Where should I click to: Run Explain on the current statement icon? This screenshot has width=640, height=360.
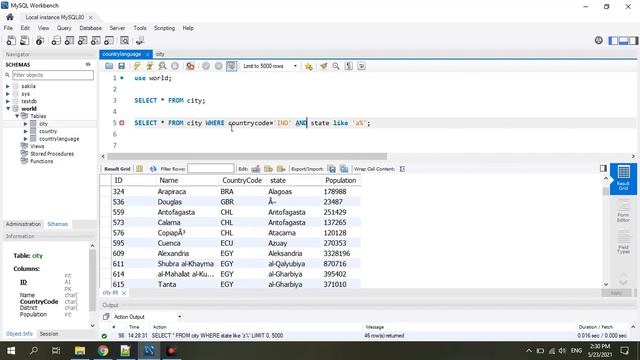162,66
